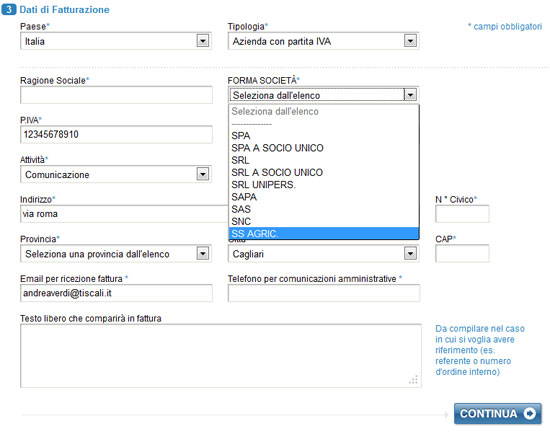
Task: Click the CONTINUA button
Action: click(498, 414)
